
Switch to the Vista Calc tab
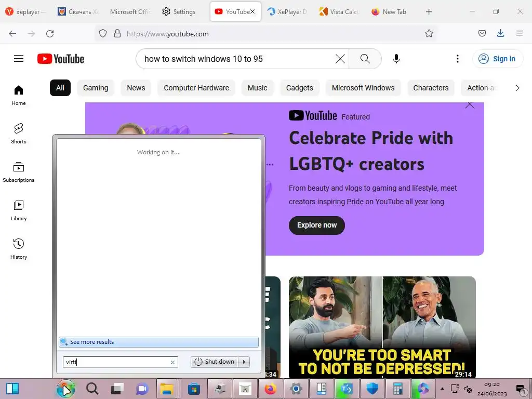tap(339, 12)
